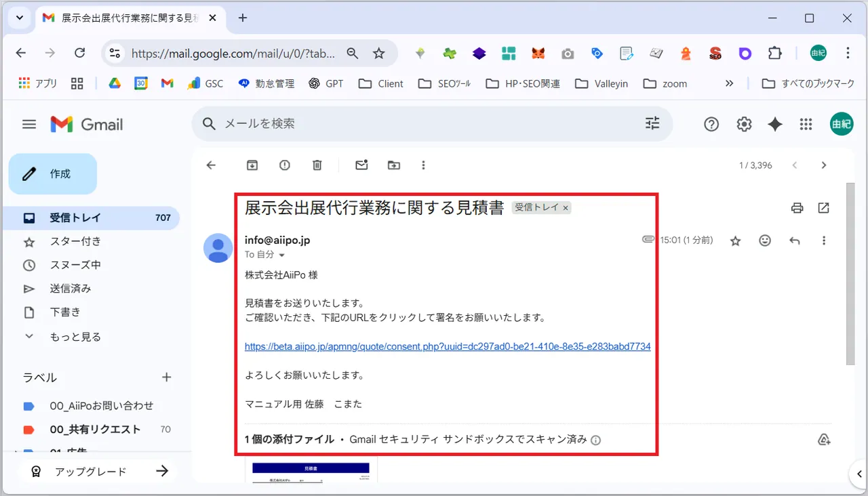
Task: Open the Gemini sparkle icon
Action: point(775,124)
